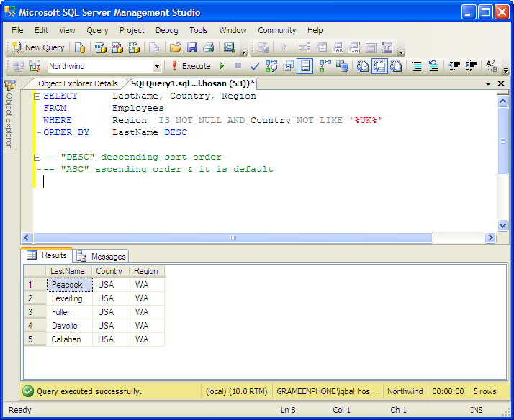Open the Community menu
This screenshot has width=514, height=420.
276,30
